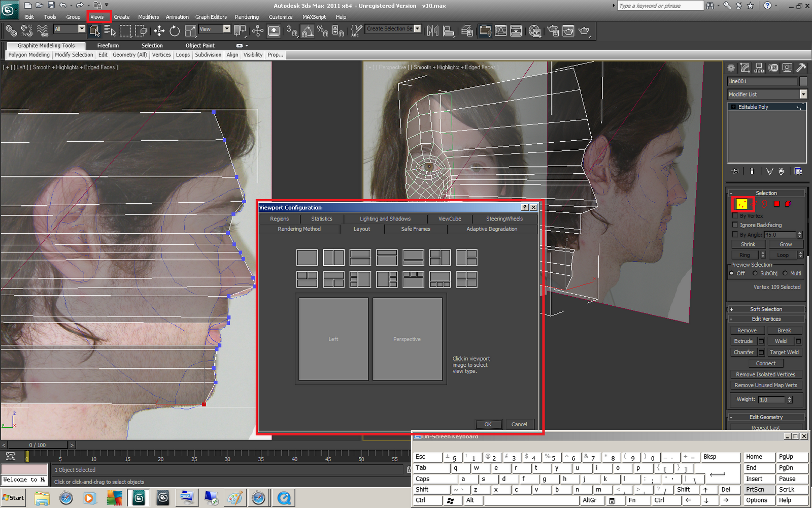Viewport: 812px width, 508px height.
Task: Click the Left viewport layout thumbnail
Action: [333, 339]
